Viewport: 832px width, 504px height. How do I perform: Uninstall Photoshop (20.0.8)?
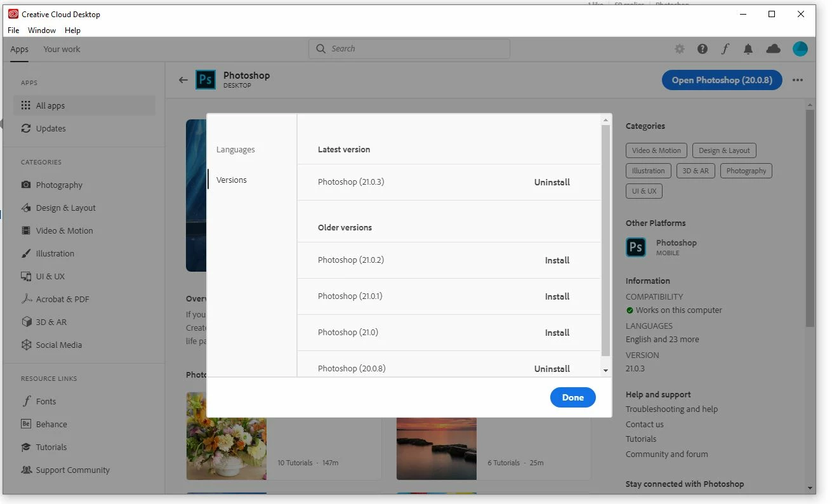552,369
